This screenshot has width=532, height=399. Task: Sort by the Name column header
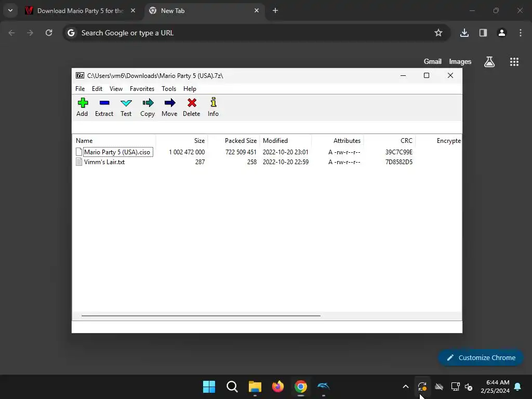(x=114, y=140)
